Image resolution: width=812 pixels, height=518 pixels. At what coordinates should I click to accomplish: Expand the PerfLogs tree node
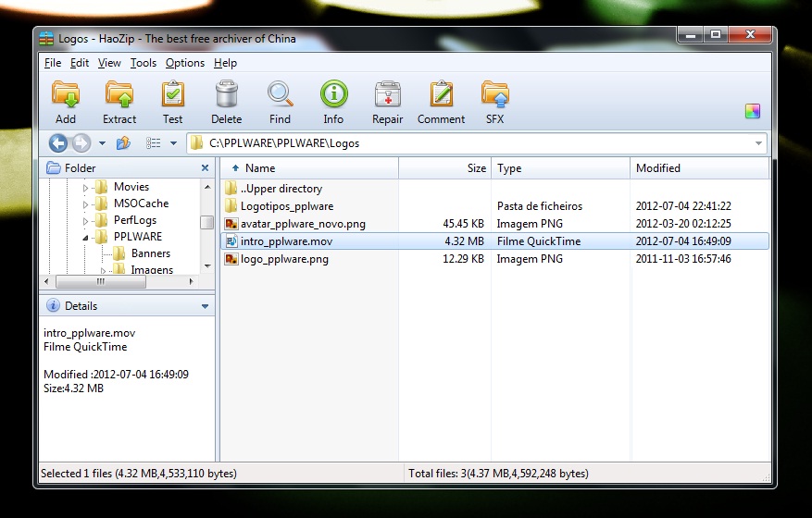(x=85, y=221)
